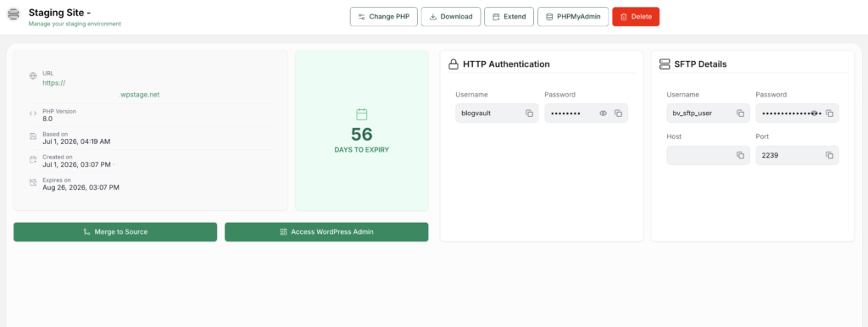Reveal the HTTP Authentication password
868x327 pixels.
tap(604, 114)
